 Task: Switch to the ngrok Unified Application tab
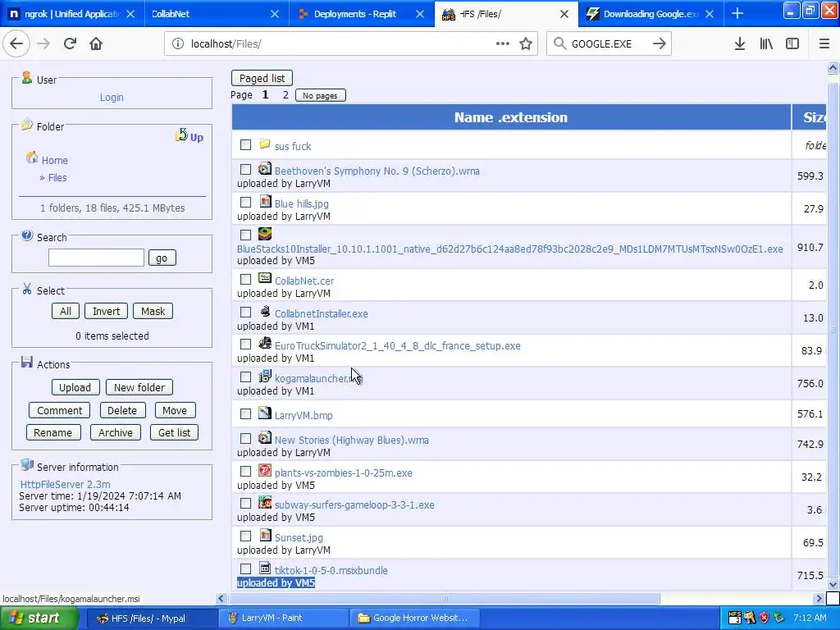pos(72,14)
